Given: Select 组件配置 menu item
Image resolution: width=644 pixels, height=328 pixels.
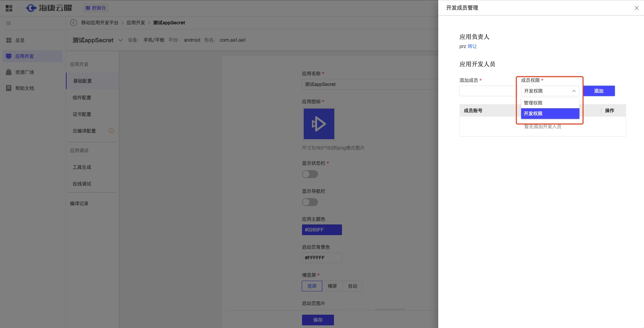Looking at the screenshot, I should pos(93,98).
